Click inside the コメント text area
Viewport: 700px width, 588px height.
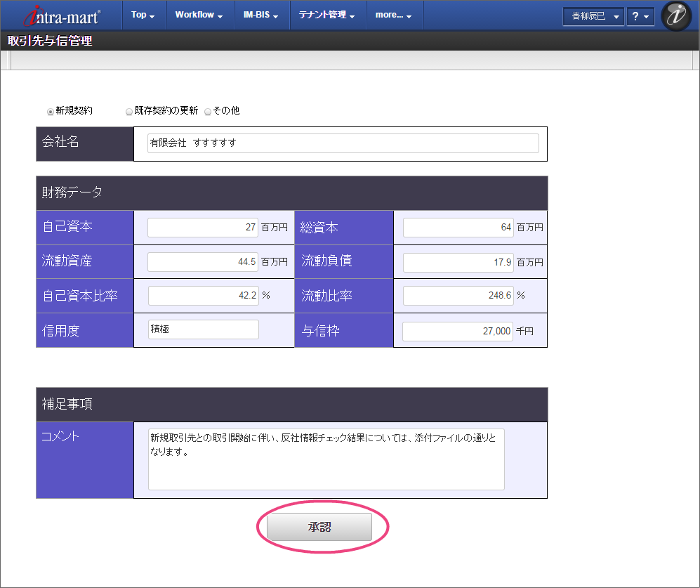pos(326,459)
